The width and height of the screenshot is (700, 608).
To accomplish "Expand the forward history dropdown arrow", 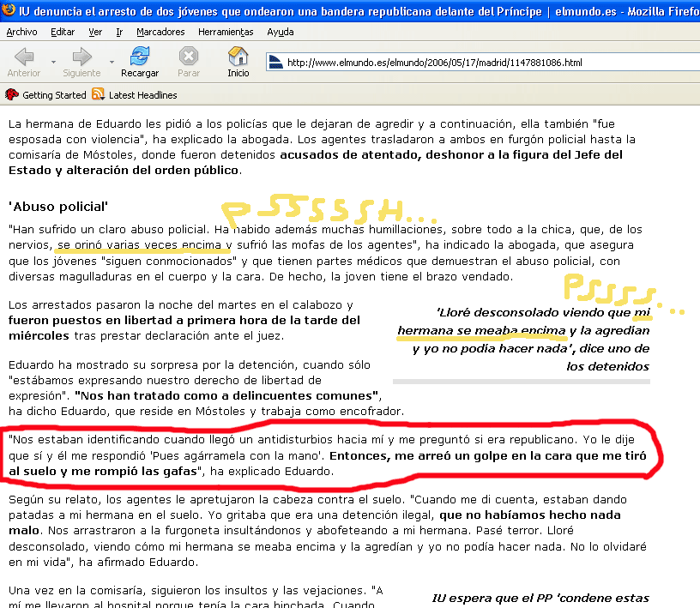I will (111, 63).
